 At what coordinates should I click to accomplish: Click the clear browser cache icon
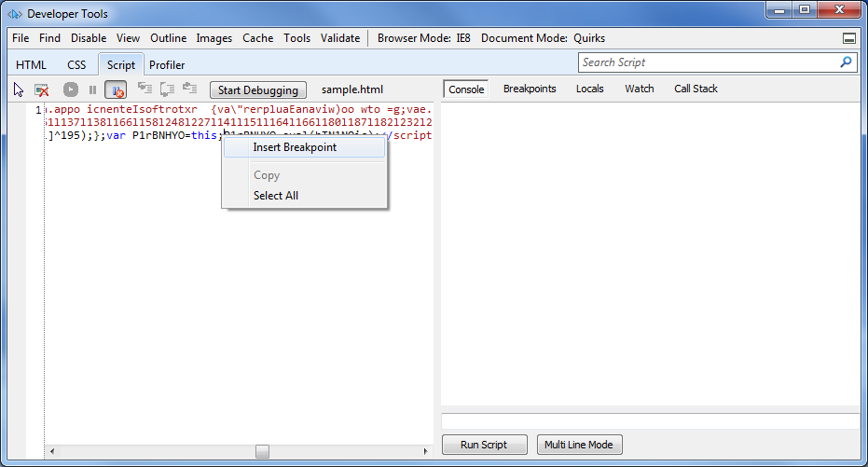42,89
